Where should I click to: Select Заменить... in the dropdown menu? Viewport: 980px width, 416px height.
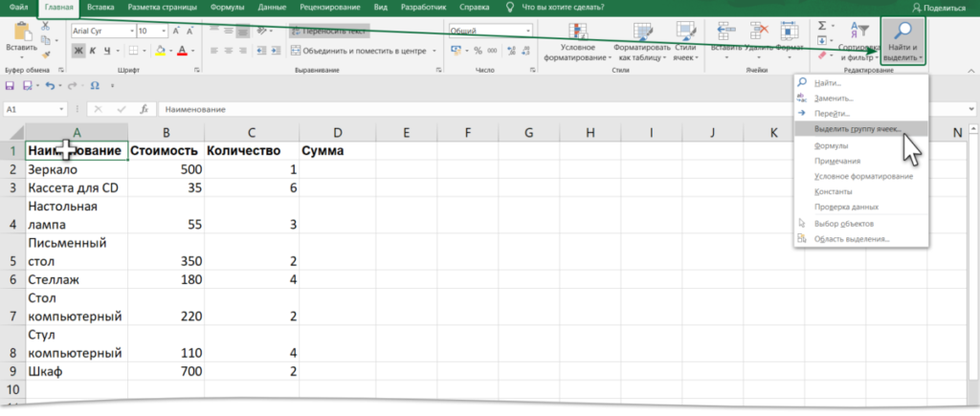coord(861,99)
